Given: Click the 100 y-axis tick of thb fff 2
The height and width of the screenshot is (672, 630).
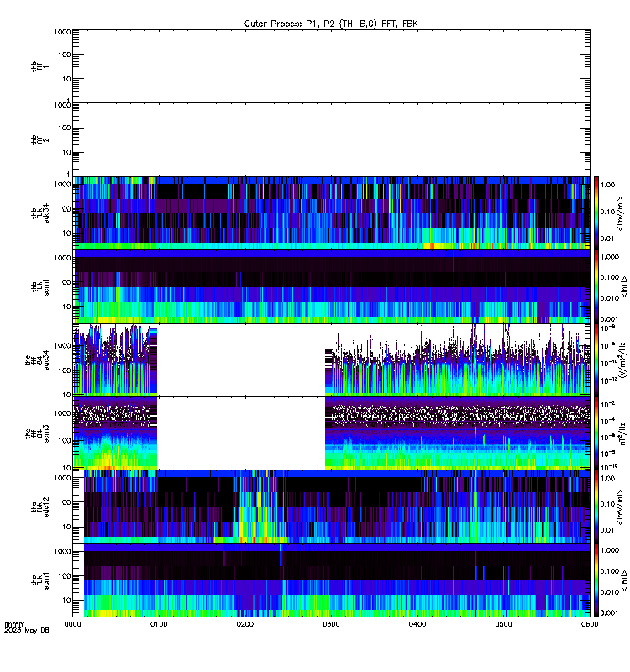Looking at the screenshot, I should tap(65, 128).
